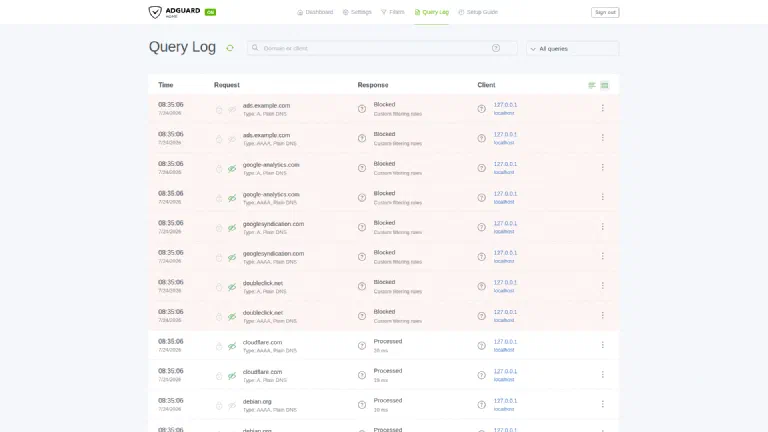The image size is (768, 432).
Task: Open three-dot menu for ads.example.com type A
Action: point(602,108)
